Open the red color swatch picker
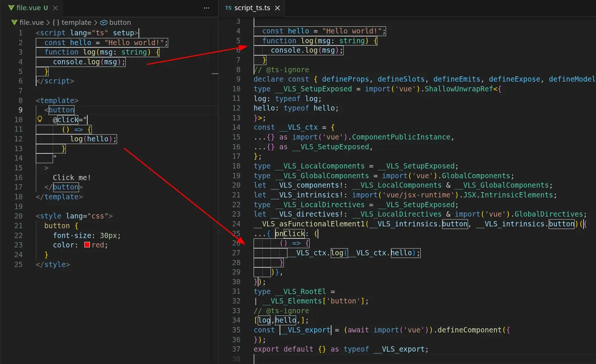Viewport: 596px width, 364px height. (x=87, y=245)
